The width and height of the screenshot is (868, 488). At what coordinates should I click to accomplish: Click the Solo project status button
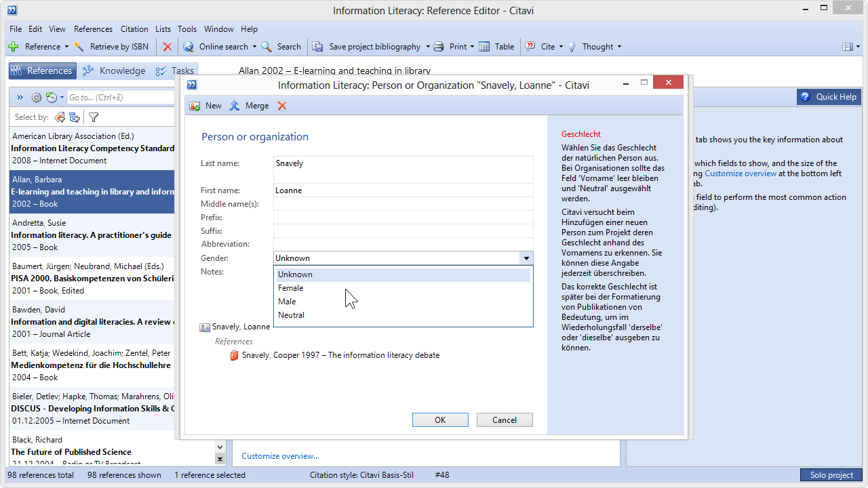(831, 475)
